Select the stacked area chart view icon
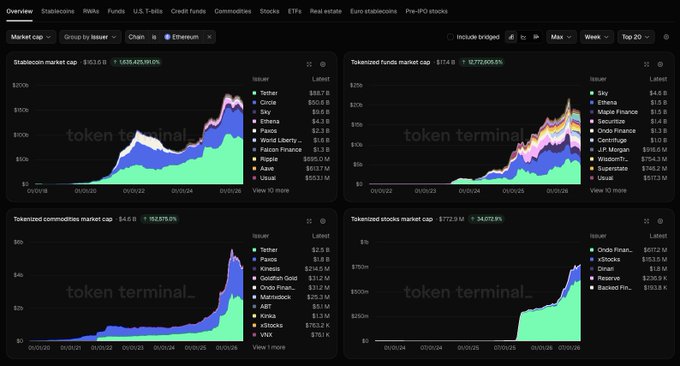Image resolution: width=680 pixels, height=366 pixels. pyautogui.click(x=511, y=37)
